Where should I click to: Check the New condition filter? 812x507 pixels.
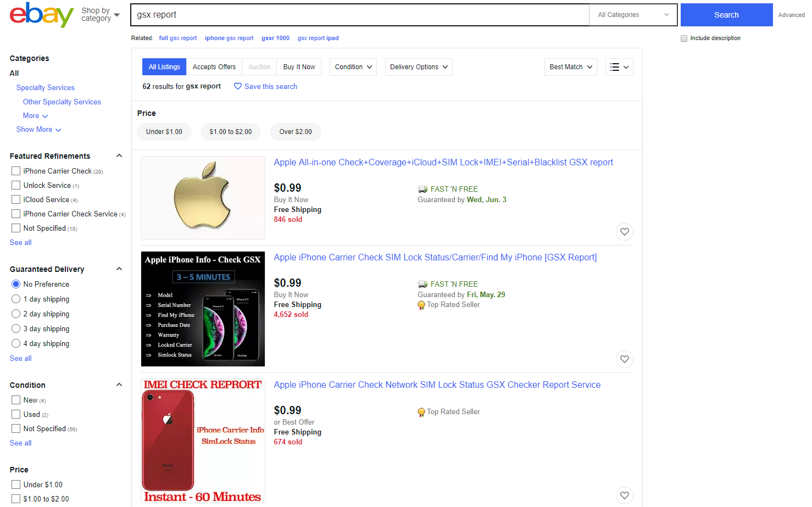pos(16,400)
